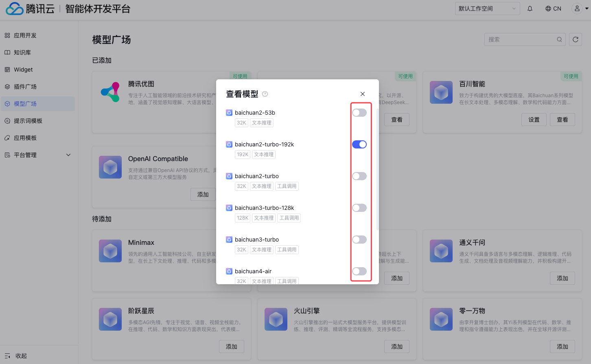Click the 腾讯优图 provider logo
591x364 pixels.
click(x=110, y=92)
